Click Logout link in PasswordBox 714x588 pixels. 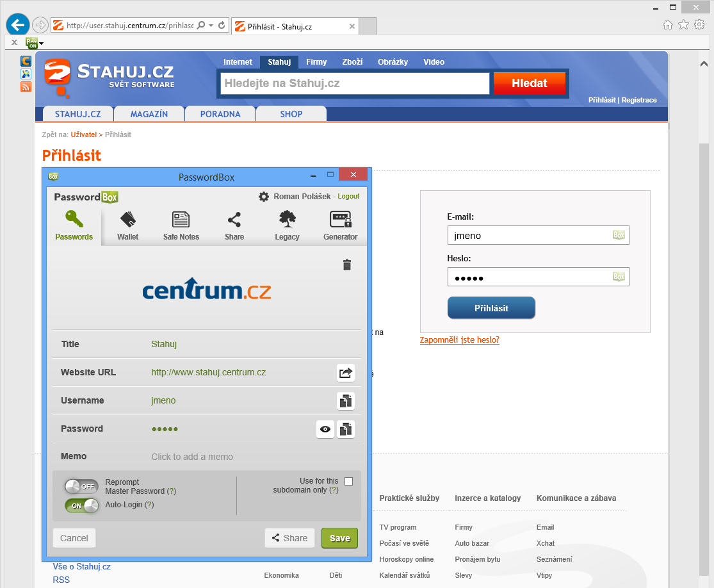pyautogui.click(x=348, y=196)
